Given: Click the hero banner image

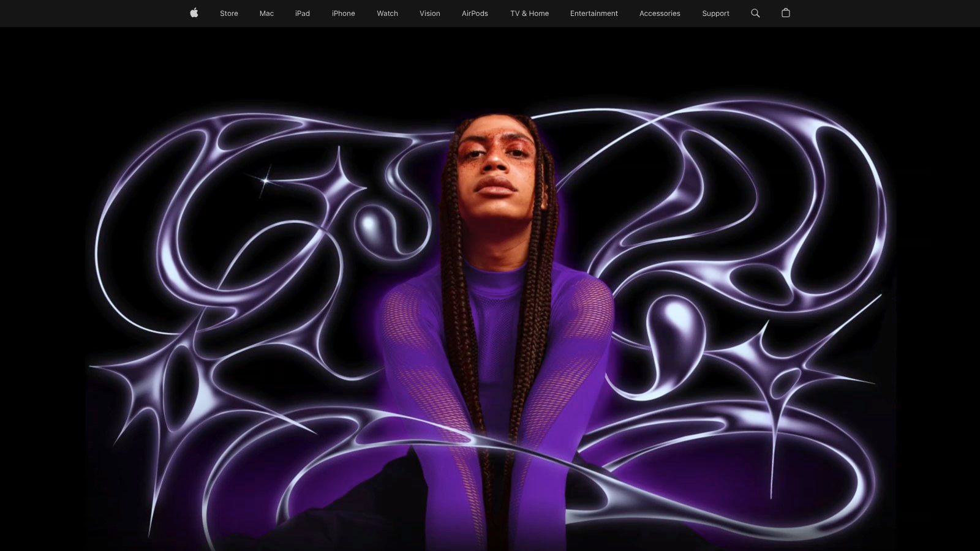Looking at the screenshot, I should coord(490,288).
